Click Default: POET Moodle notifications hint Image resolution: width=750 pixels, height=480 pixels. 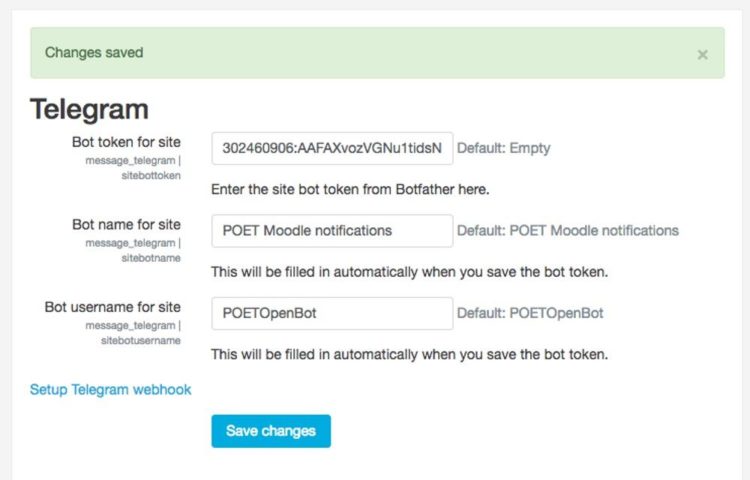[x=568, y=230]
